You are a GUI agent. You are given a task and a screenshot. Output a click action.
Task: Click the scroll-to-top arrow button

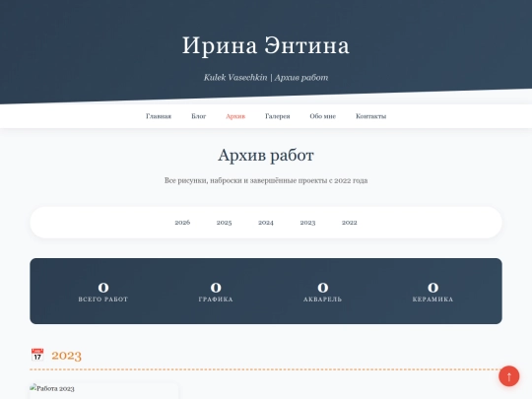click(x=508, y=376)
